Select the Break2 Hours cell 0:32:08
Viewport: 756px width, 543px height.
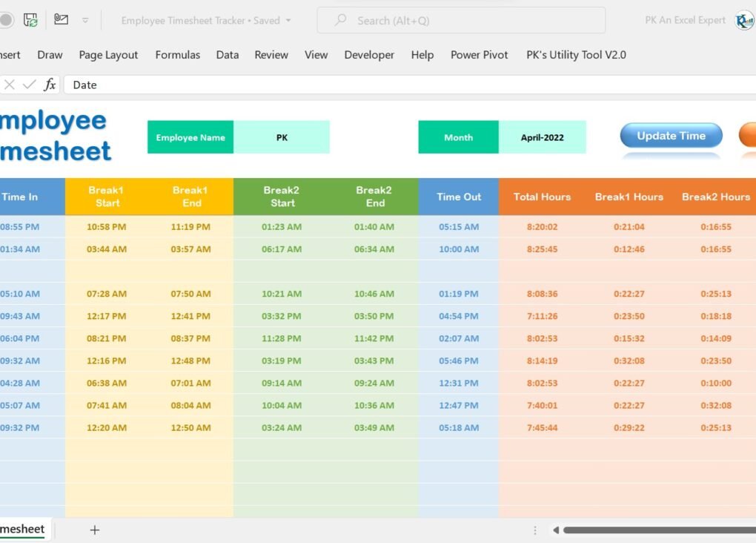[715, 406]
